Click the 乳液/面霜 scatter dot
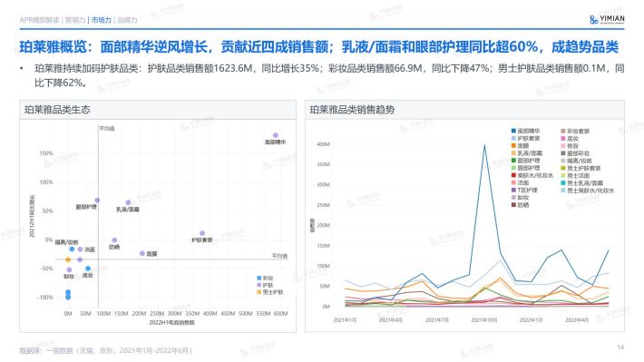The image size is (644, 362). [x=128, y=202]
